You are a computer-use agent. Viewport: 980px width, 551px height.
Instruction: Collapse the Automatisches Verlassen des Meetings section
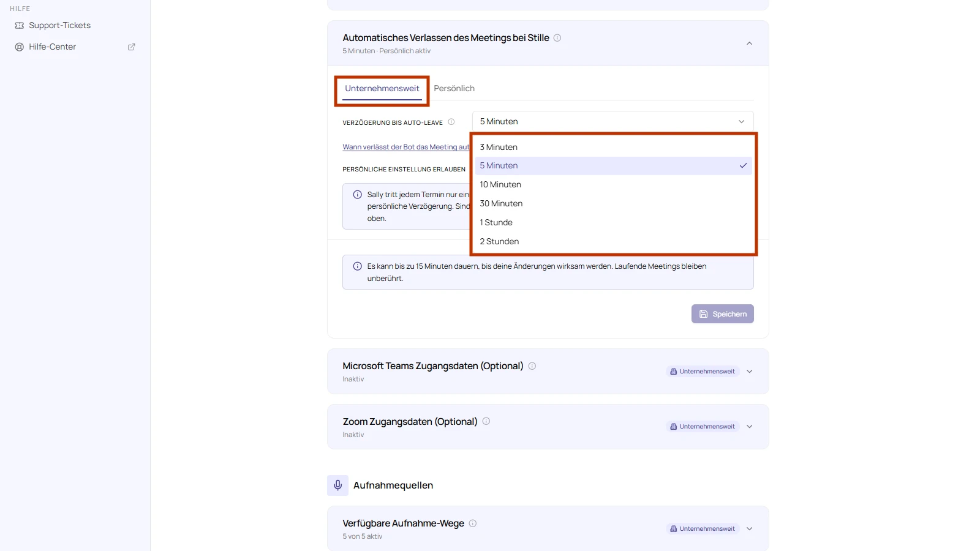(749, 43)
